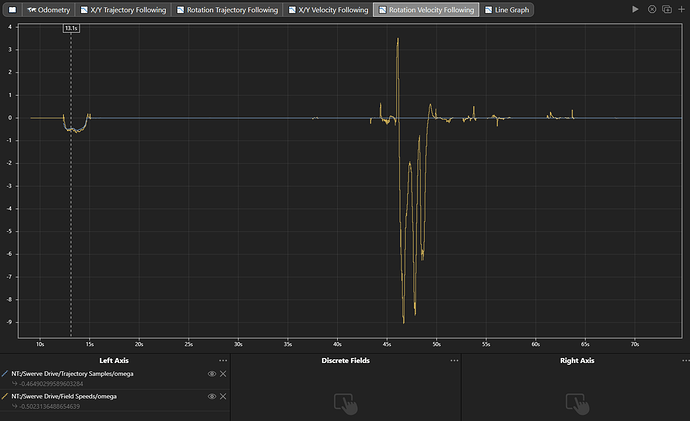This screenshot has width=690, height=421.
Task: Remove the Field Speeds/omega field
Action: 223,396
